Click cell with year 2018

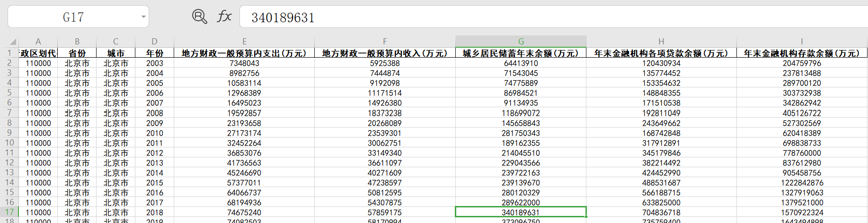pyautogui.click(x=155, y=213)
